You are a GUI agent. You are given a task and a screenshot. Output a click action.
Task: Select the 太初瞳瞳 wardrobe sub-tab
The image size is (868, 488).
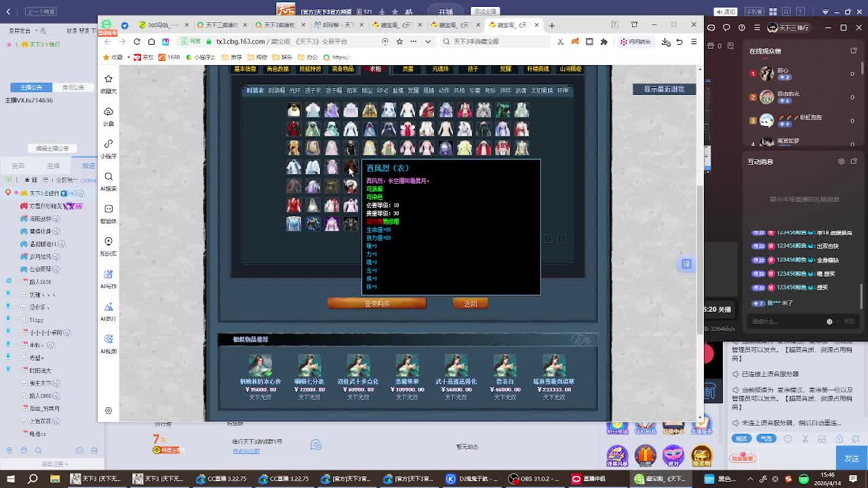[542, 90]
